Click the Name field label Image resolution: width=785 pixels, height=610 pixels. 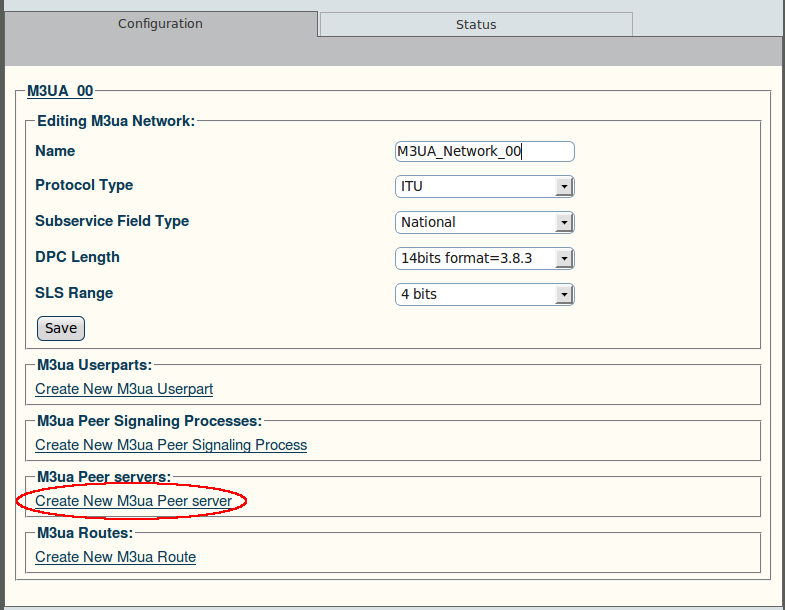click(55, 151)
